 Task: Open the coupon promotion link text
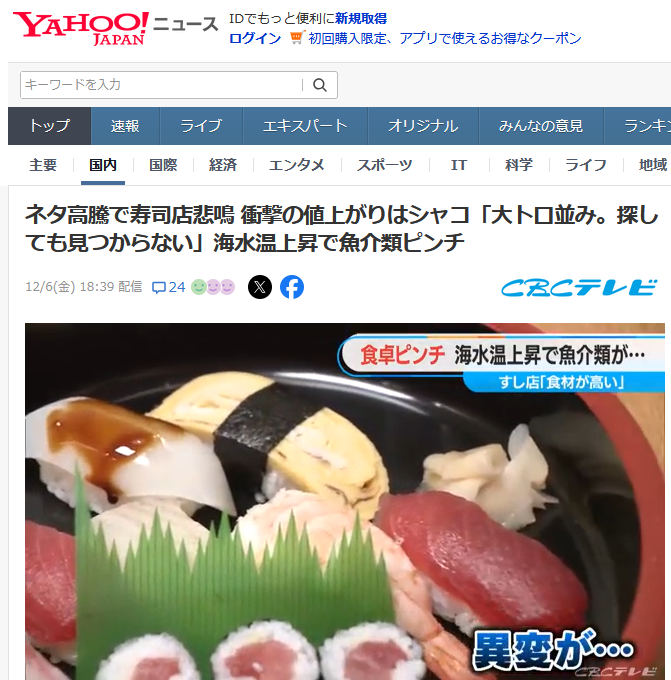(x=445, y=38)
